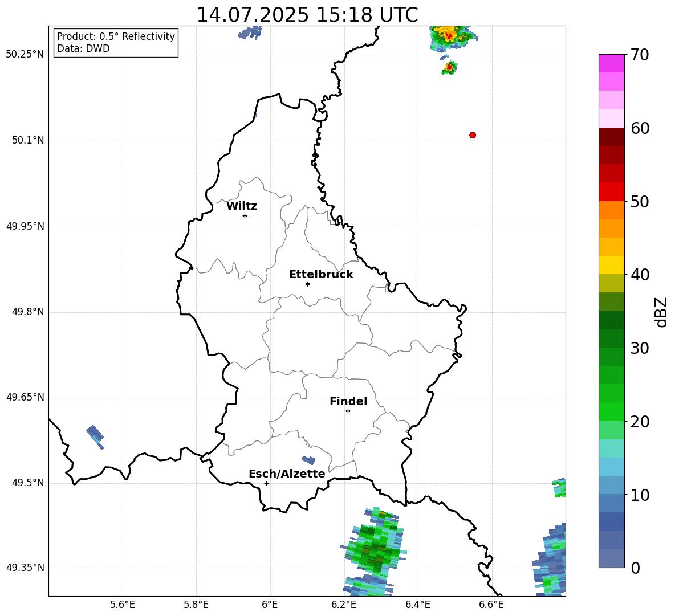This screenshot has height=616, width=675.
Task: Click the Findel cross marker
Action: 348,411
